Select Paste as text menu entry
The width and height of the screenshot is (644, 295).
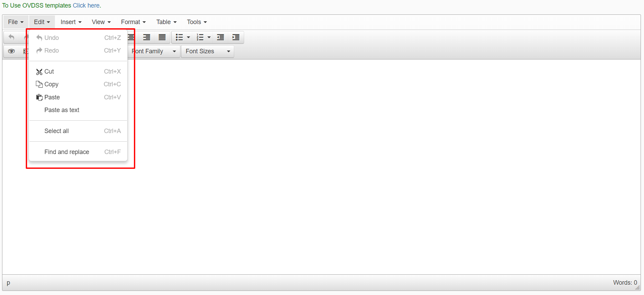tap(78, 110)
